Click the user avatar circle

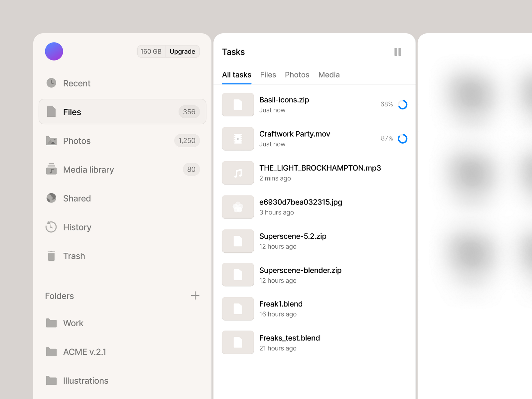click(x=54, y=51)
